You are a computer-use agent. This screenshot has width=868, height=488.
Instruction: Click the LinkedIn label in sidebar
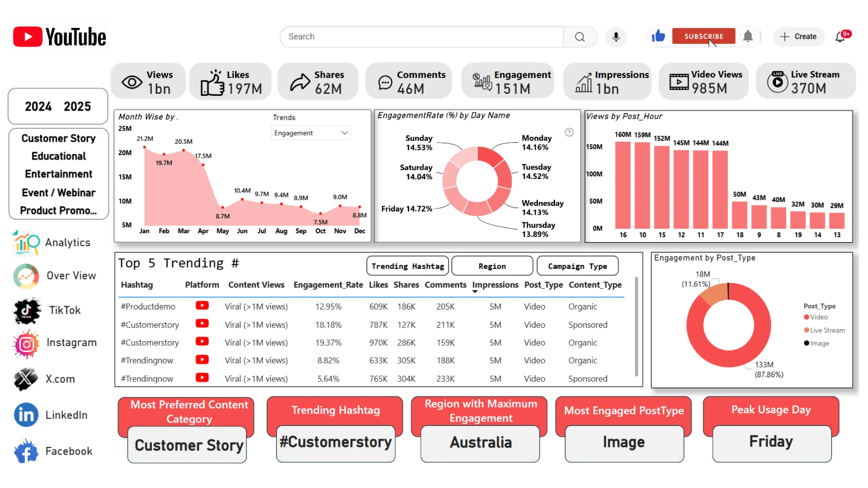tap(66, 415)
